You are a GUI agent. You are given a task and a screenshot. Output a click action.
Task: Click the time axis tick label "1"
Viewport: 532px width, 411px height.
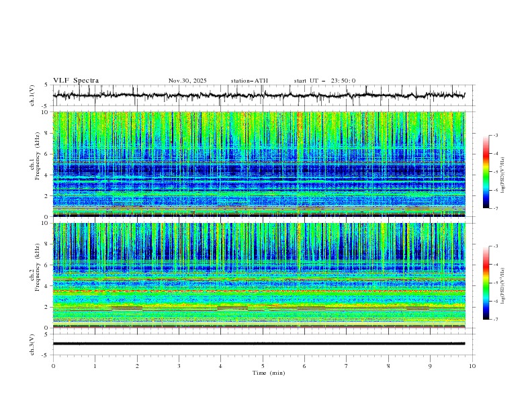(95, 366)
